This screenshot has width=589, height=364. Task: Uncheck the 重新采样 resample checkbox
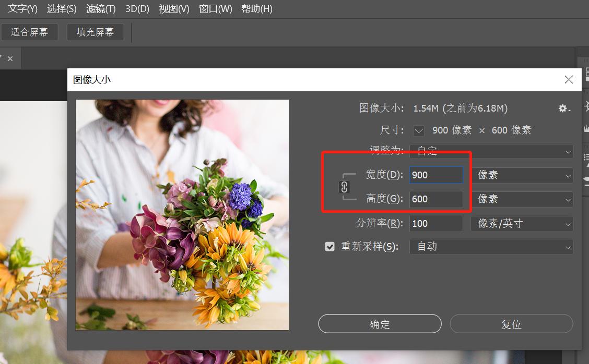pyautogui.click(x=329, y=246)
